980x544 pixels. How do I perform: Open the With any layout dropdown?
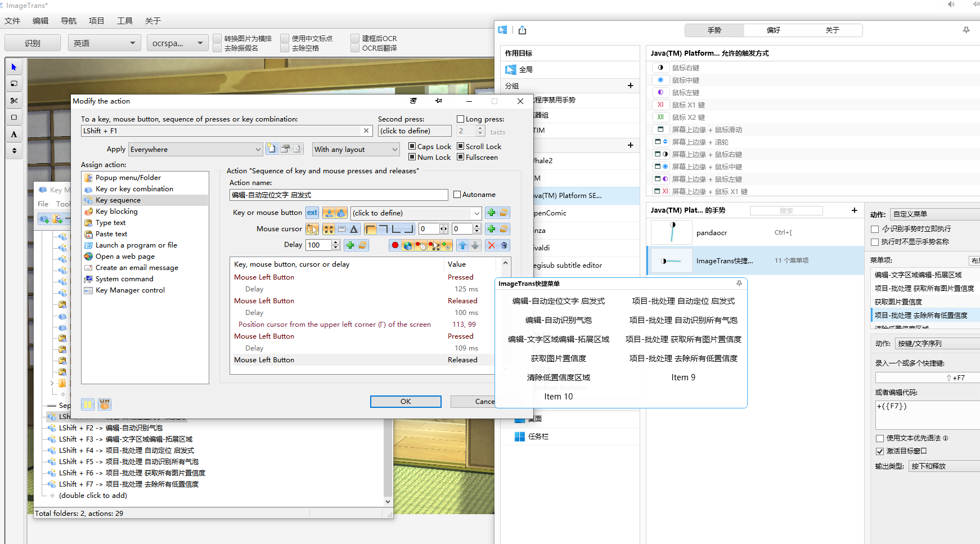pyautogui.click(x=356, y=149)
